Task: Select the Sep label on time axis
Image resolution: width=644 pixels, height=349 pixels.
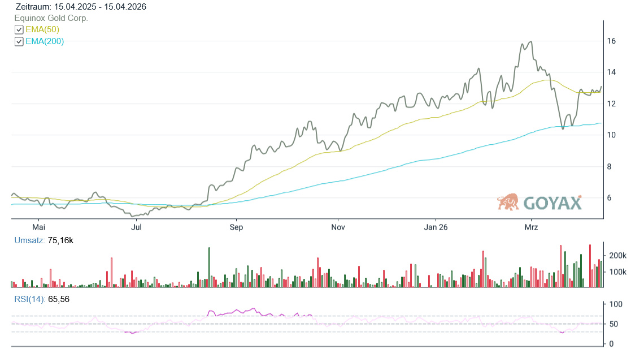Action: (236, 227)
